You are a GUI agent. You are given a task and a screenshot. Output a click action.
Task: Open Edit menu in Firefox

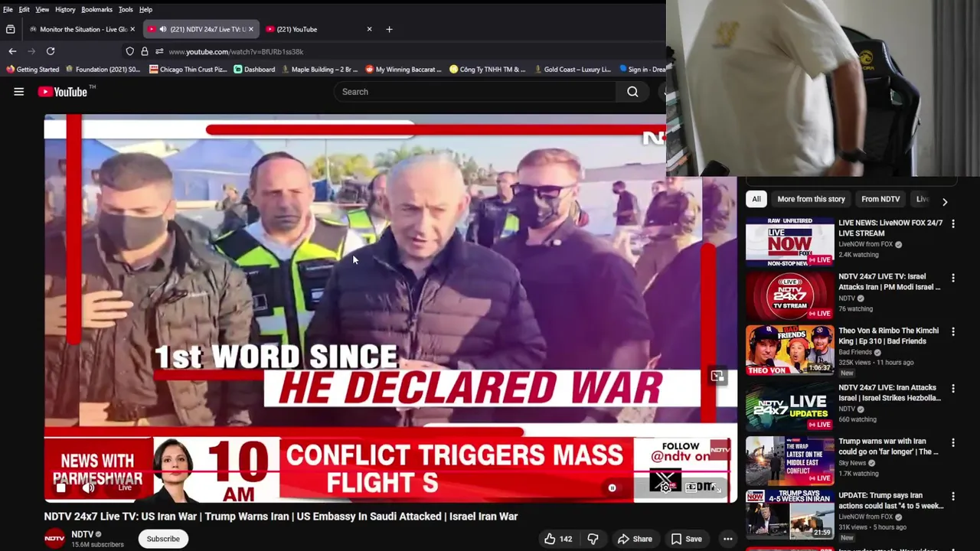[x=24, y=9]
